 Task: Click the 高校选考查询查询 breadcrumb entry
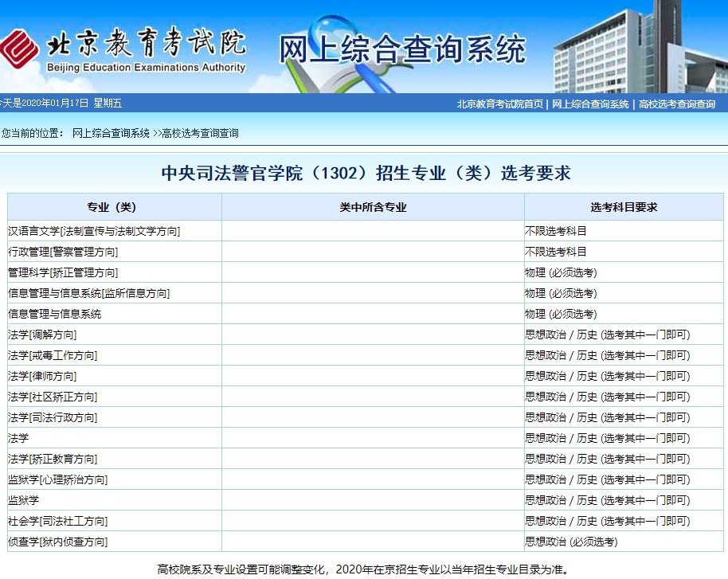(x=200, y=133)
